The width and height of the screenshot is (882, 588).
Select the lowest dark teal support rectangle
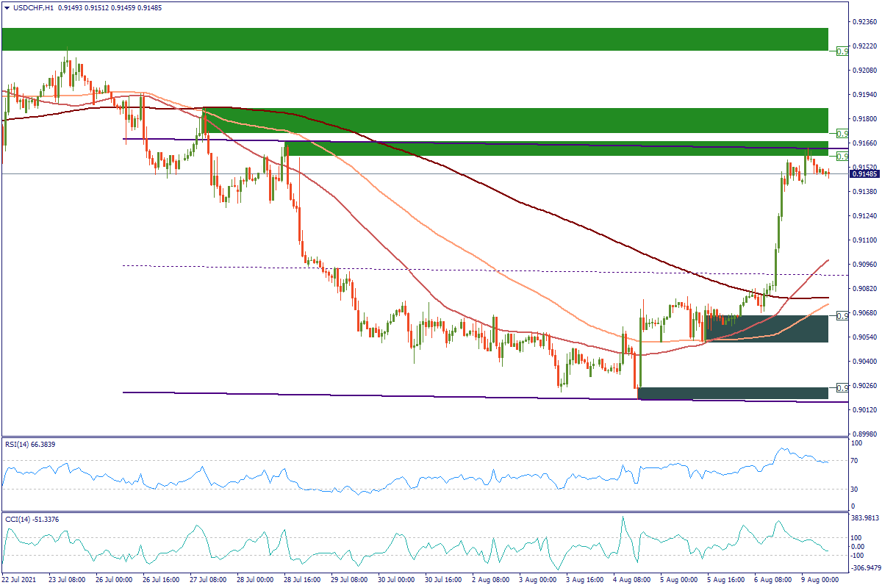tap(733, 393)
